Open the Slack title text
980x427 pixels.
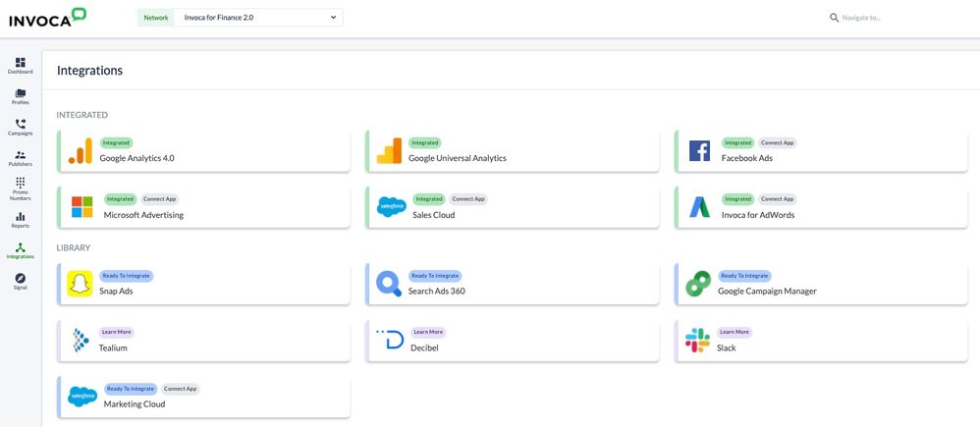(x=727, y=347)
